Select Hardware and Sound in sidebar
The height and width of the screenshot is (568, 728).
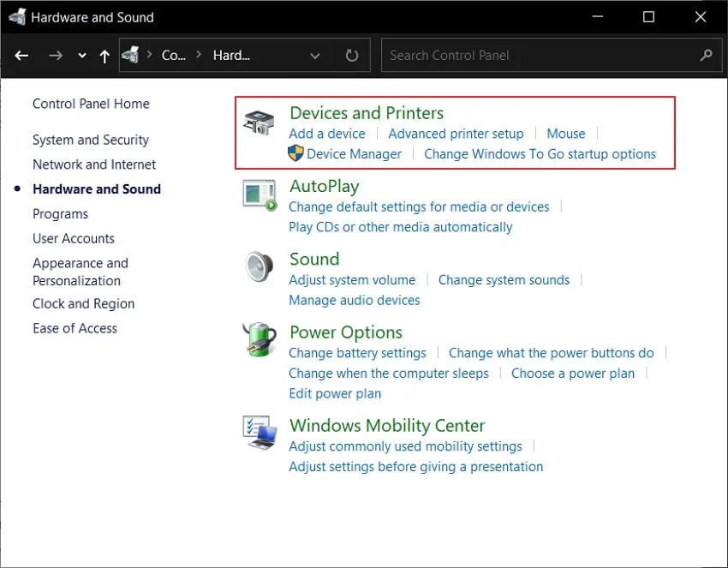[x=97, y=189]
